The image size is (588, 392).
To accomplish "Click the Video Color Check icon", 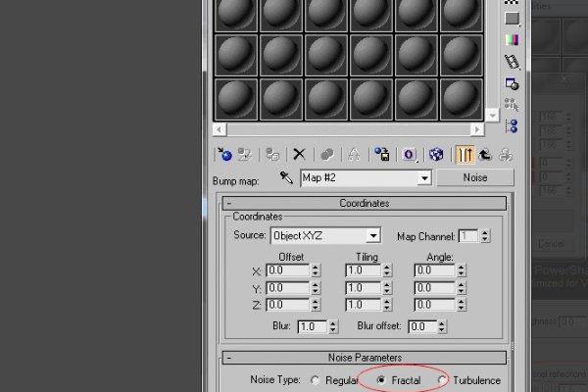I will point(512,39).
